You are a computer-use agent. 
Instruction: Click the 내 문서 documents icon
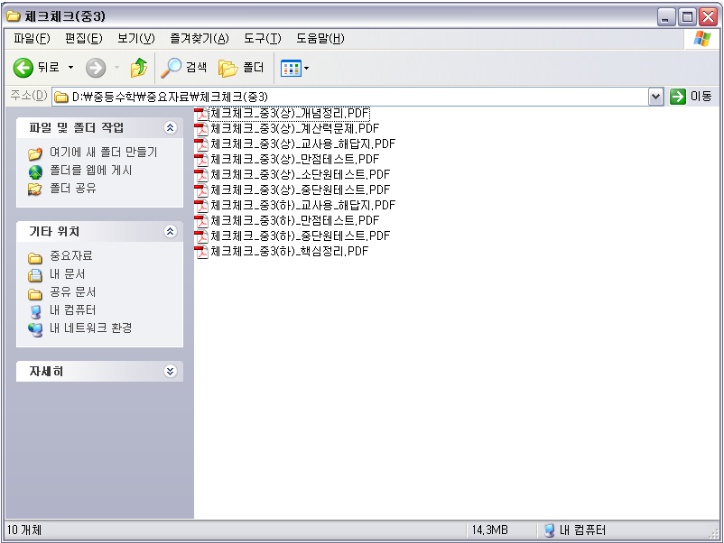35,275
